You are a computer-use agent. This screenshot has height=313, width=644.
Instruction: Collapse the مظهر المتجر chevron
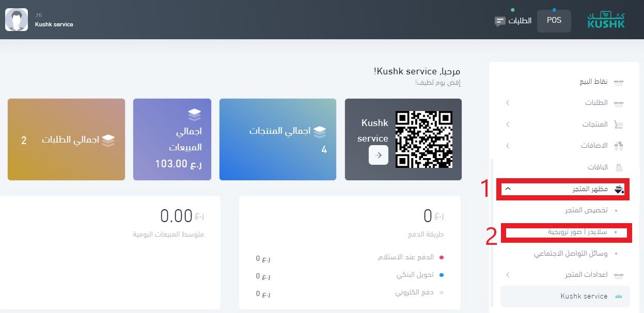pos(508,189)
